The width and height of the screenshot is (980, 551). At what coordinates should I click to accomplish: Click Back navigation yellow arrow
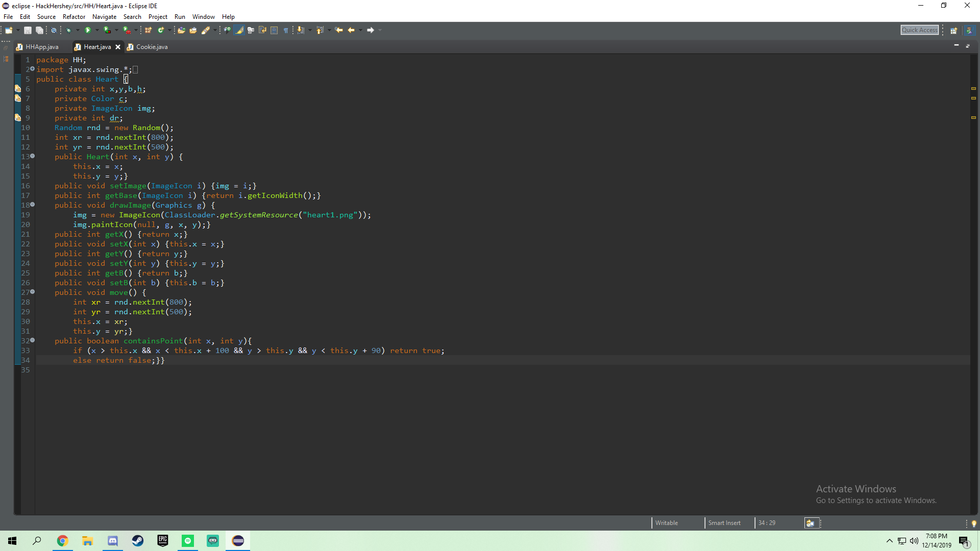[x=351, y=31]
